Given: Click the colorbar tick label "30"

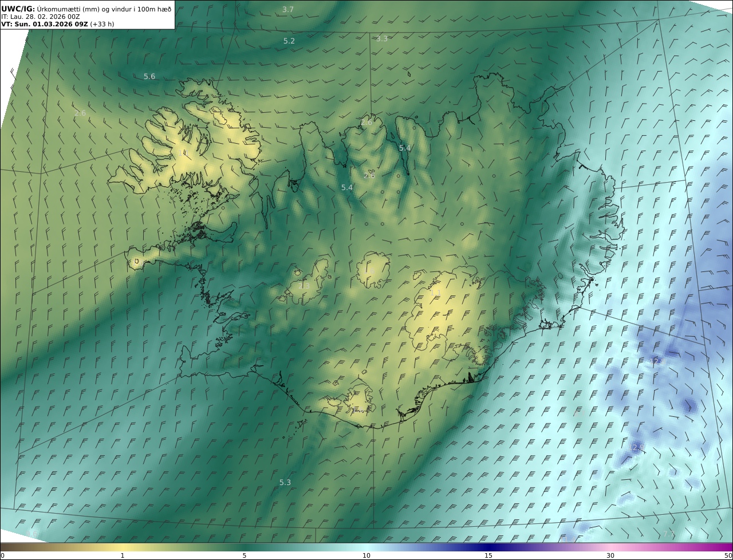Looking at the screenshot, I should [610, 555].
